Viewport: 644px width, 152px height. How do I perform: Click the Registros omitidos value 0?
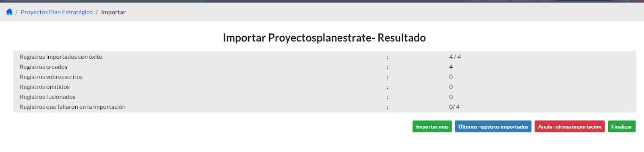[x=451, y=87]
